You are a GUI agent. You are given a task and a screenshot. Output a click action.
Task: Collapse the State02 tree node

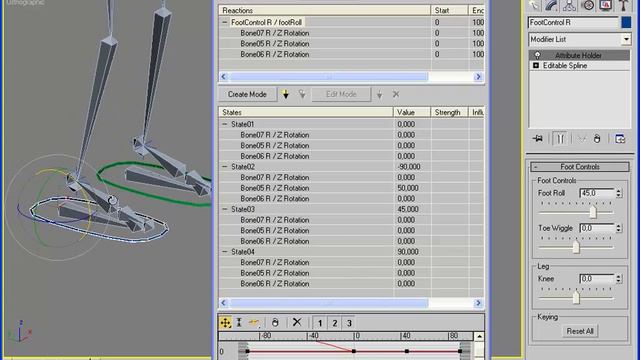[x=224, y=167]
